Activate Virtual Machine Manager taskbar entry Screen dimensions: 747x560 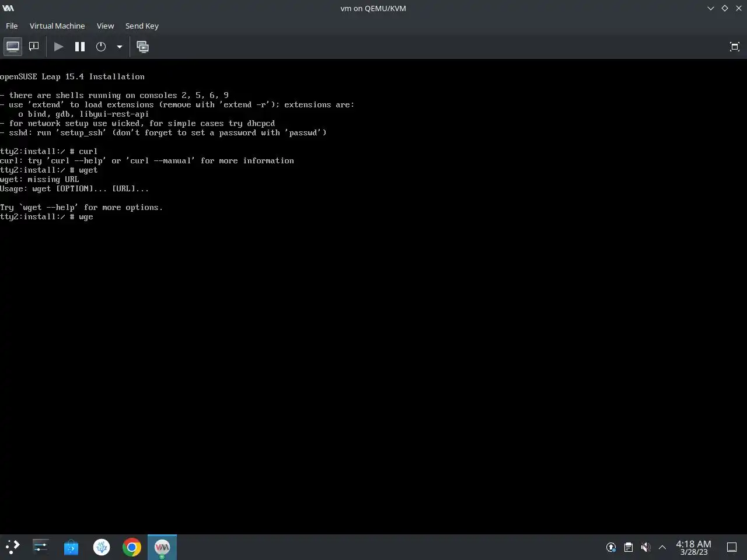162,547
